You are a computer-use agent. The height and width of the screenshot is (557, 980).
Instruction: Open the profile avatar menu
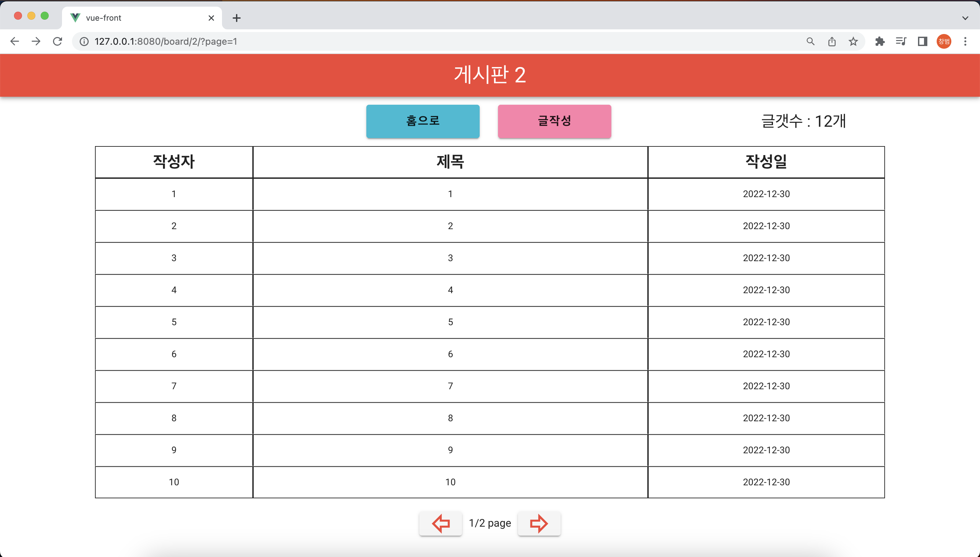[x=944, y=41]
